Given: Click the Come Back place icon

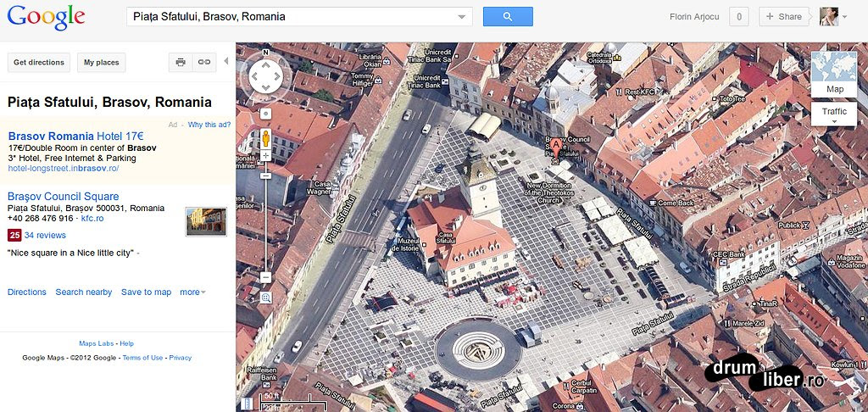Looking at the screenshot, I should [x=654, y=203].
